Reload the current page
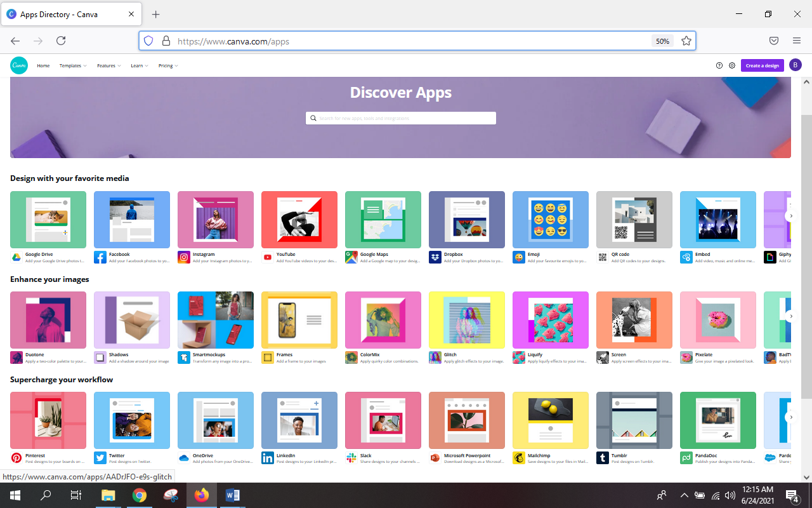Screen dimensions: 812x508 [x=61, y=41]
